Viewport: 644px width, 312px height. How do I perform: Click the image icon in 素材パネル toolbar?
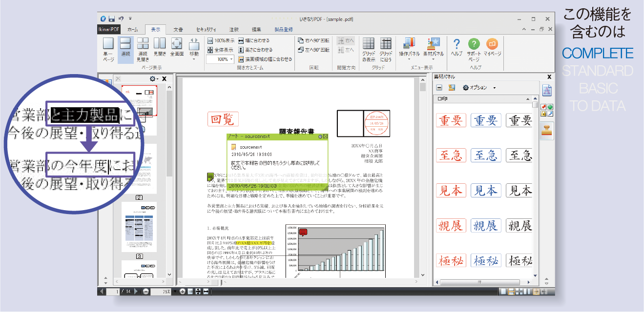click(x=452, y=88)
